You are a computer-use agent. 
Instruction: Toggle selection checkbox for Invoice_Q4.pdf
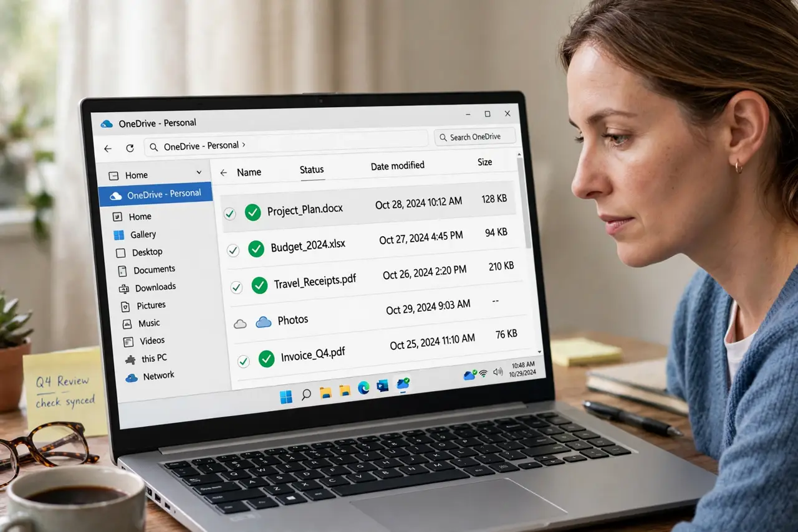tap(243, 361)
